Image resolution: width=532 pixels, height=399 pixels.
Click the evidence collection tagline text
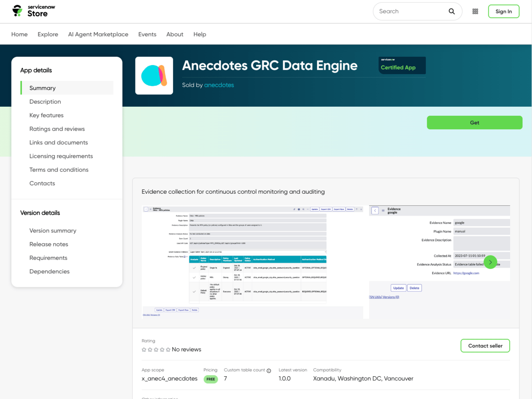tap(233, 192)
